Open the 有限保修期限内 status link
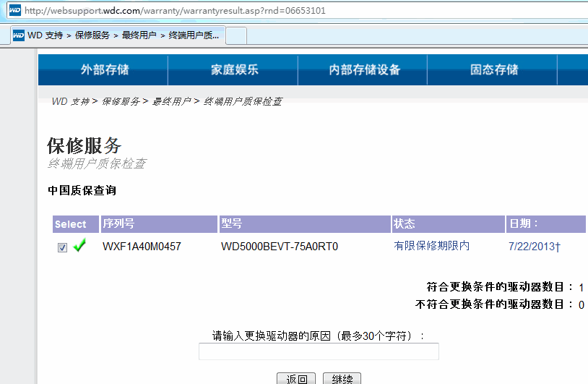 pyautogui.click(x=431, y=246)
